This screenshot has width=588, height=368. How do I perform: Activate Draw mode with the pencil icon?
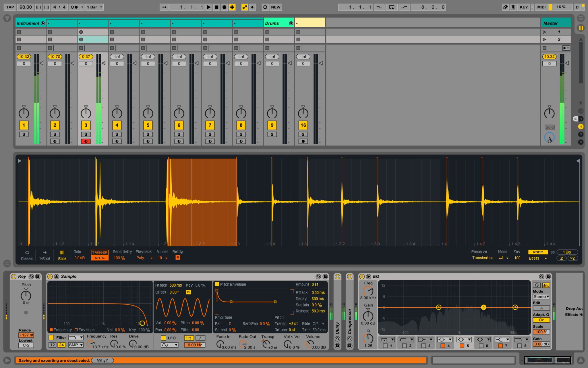coord(505,7)
